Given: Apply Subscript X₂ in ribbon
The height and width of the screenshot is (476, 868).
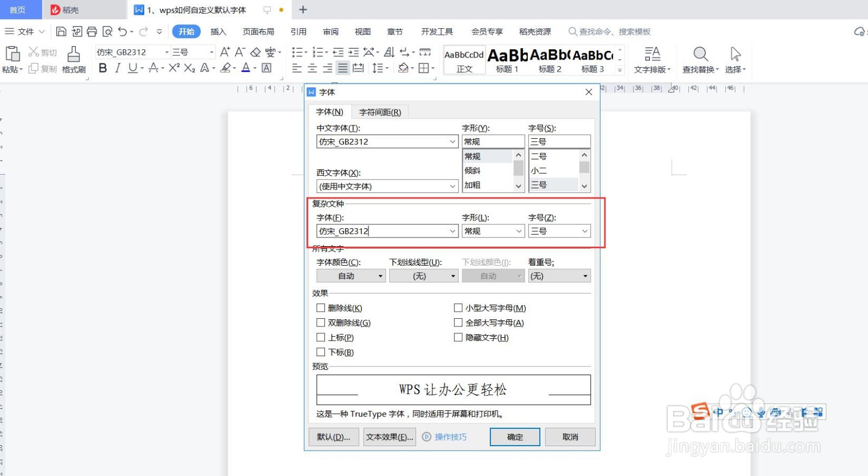Looking at the screenshot, I should [x=189, y=68].
